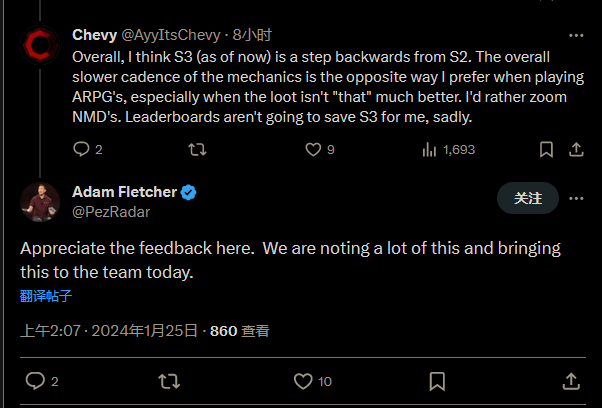Repost Chevy's post

197,149
